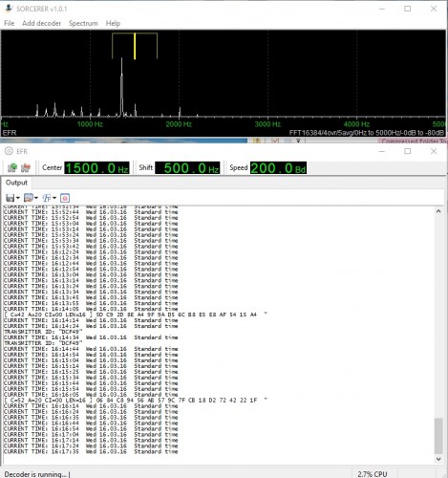Click the Center frequency 1500.0 Hz field
448x478 pixels.
(96, 168)
